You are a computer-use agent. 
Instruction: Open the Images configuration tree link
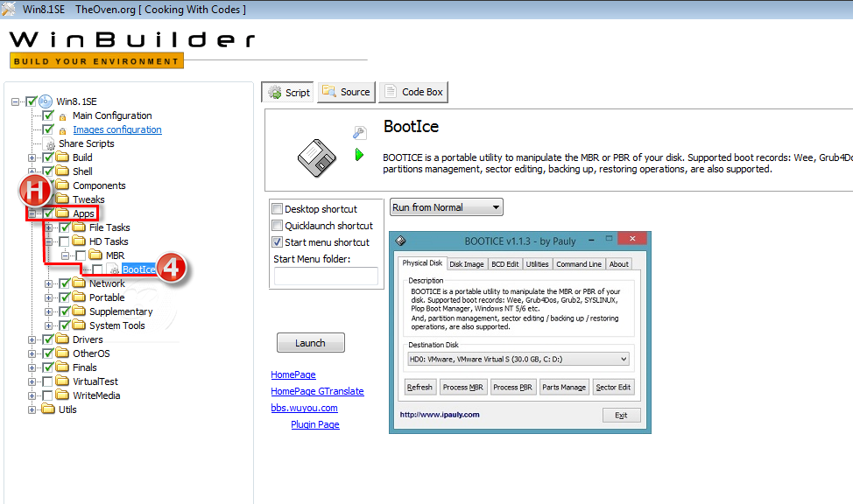(x=117, y=130)
